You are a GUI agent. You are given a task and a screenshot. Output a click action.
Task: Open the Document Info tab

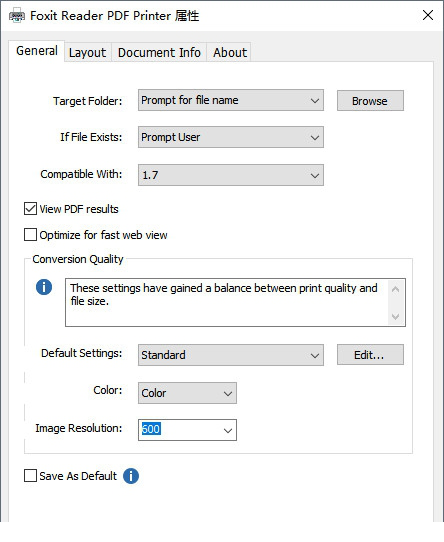coord(159,53)
